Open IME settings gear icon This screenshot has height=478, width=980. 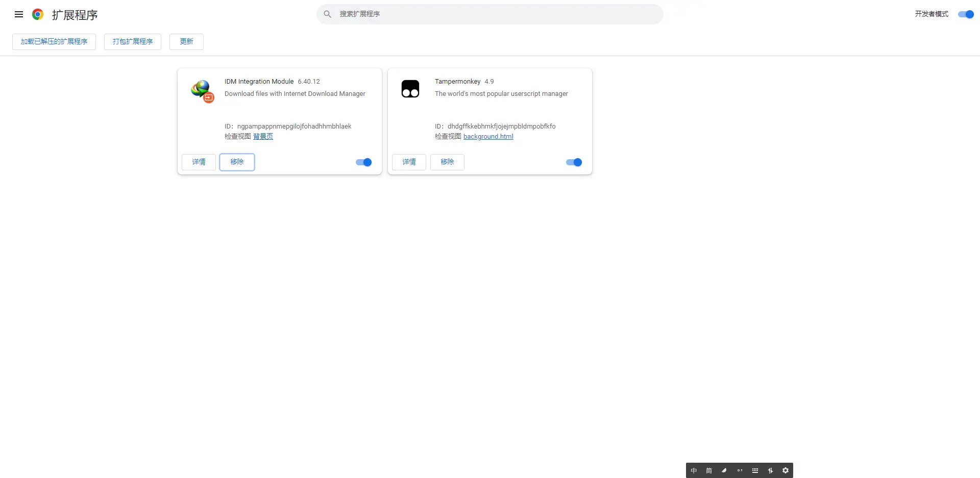(786, 470)
